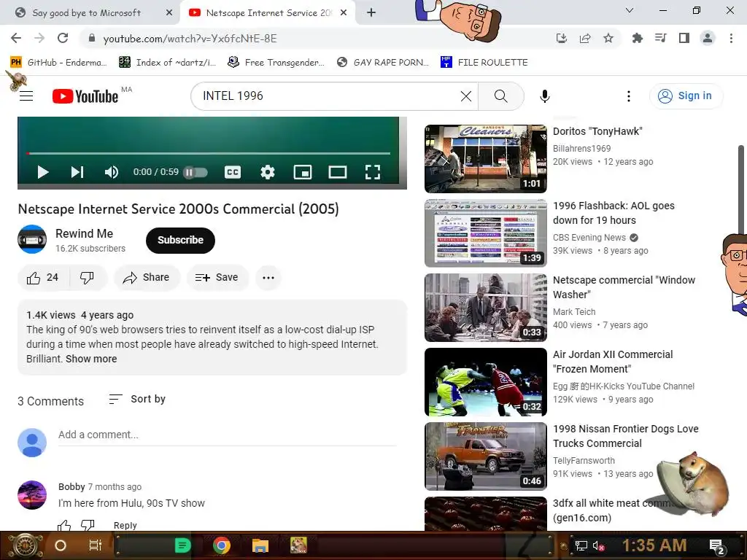This screenshot has height=560, width=747.
Task: Mute the video volume speaker icon
Action: pos(112,172)
